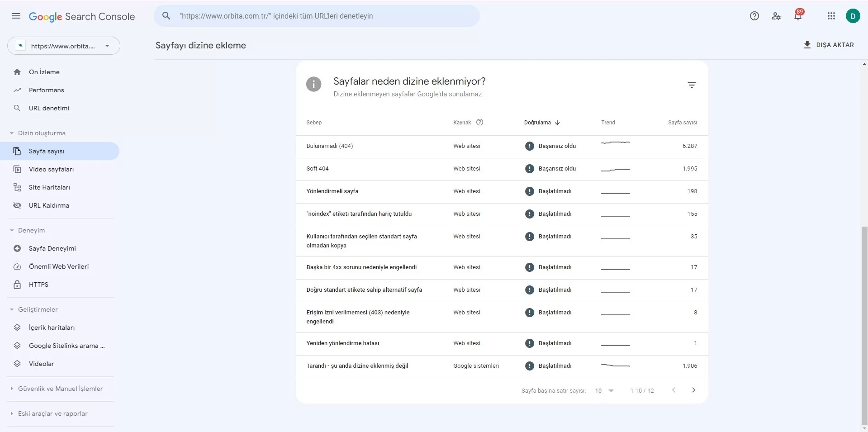Collapse the Deneyim section
The image size is (868, 432).
tap(12, 230)
